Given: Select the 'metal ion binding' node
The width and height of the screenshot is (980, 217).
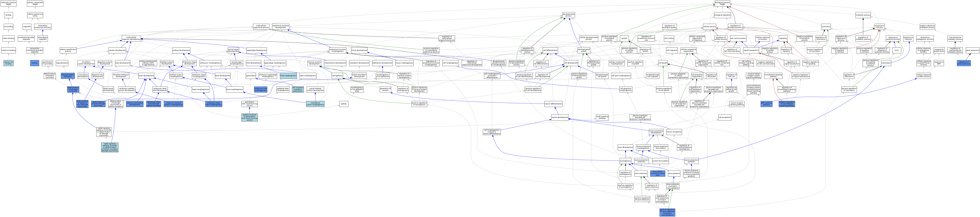Looking at the screenshot, I should [8, 50].
